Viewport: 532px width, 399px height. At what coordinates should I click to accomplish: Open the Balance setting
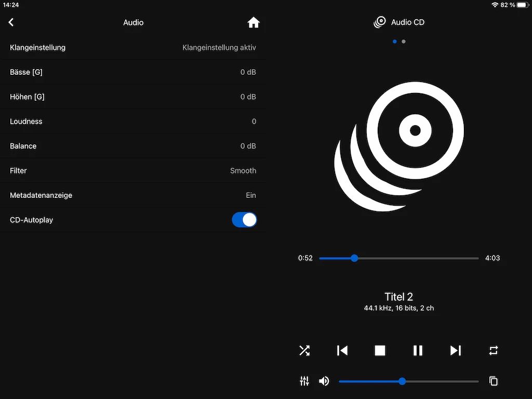pyautogui.click(x=133, y=146)
